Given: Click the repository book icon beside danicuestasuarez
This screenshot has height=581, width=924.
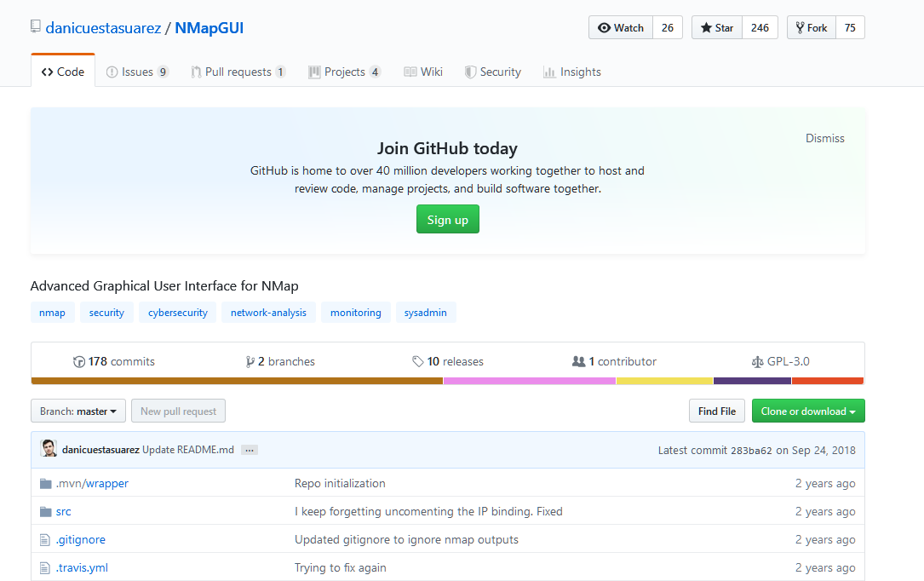Looking at the screenshot, I should pos(36,26).
